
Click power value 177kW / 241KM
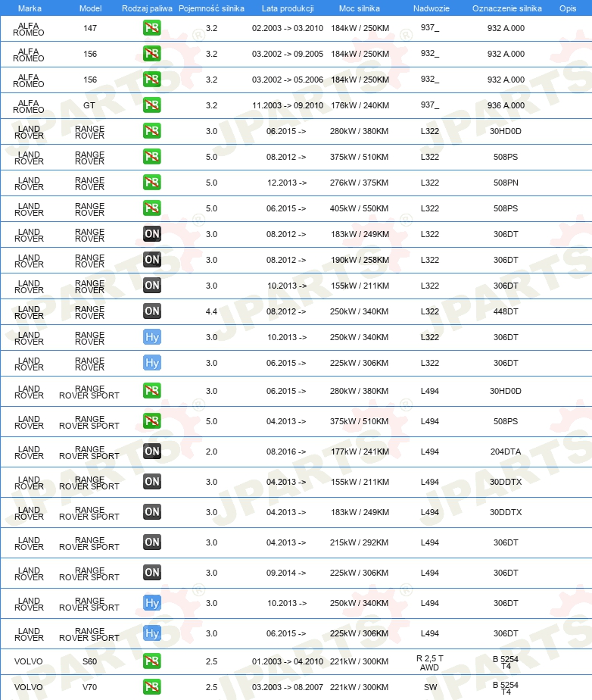point(360,452)
